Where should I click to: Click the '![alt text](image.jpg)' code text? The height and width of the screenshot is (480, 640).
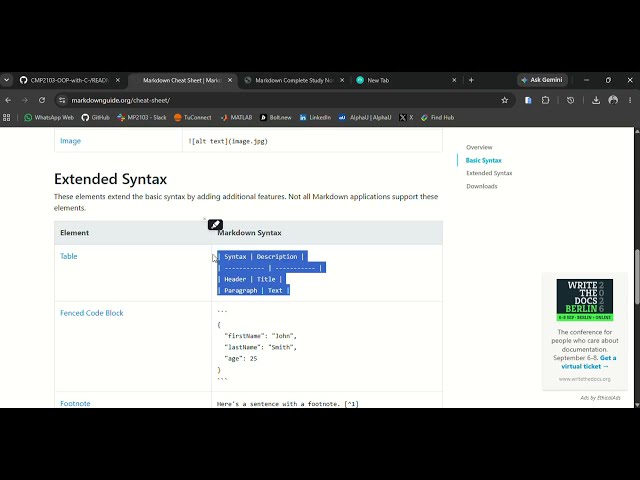coord(228,141)
